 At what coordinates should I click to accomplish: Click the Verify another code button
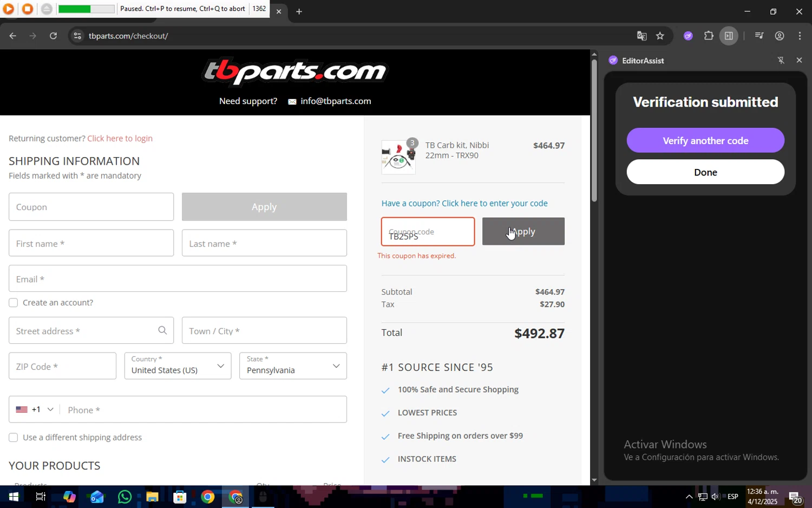pos(705,140)
